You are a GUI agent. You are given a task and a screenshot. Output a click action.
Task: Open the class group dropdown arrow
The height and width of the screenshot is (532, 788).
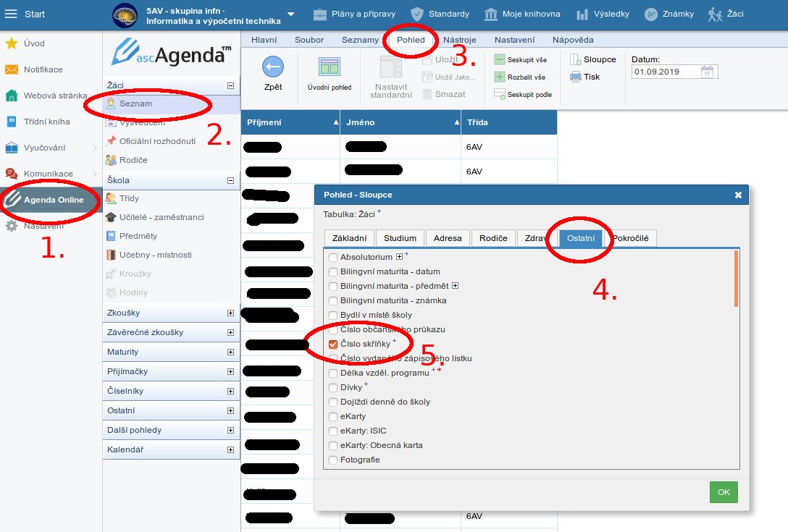pyautogui.click(x=290, y=14)
